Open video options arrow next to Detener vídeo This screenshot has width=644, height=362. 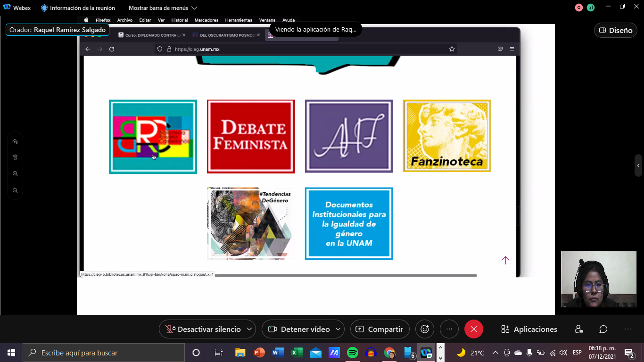pyautogui.click(x=338, y=329)
